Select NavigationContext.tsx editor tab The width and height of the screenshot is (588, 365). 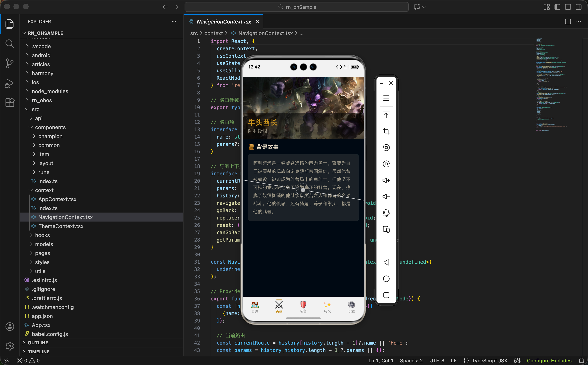point(224,21)
